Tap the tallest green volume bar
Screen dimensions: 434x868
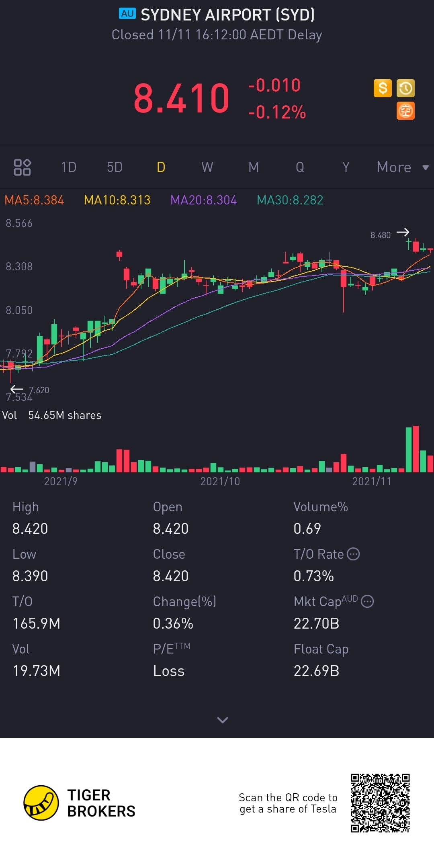[x=409, y=450]
